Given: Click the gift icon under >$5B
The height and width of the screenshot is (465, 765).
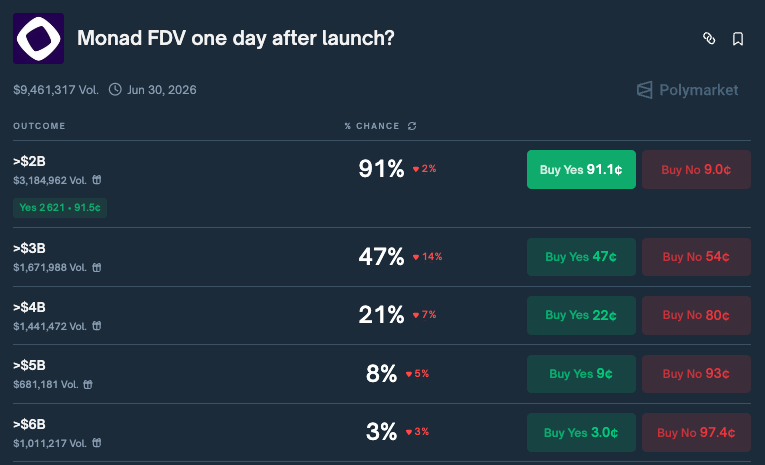Looking at the screenshot, I should tap(88, 385).
